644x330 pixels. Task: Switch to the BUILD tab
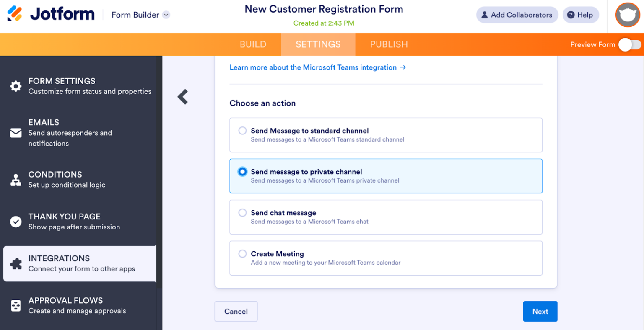pyautogui.click(x=253, y=44)
